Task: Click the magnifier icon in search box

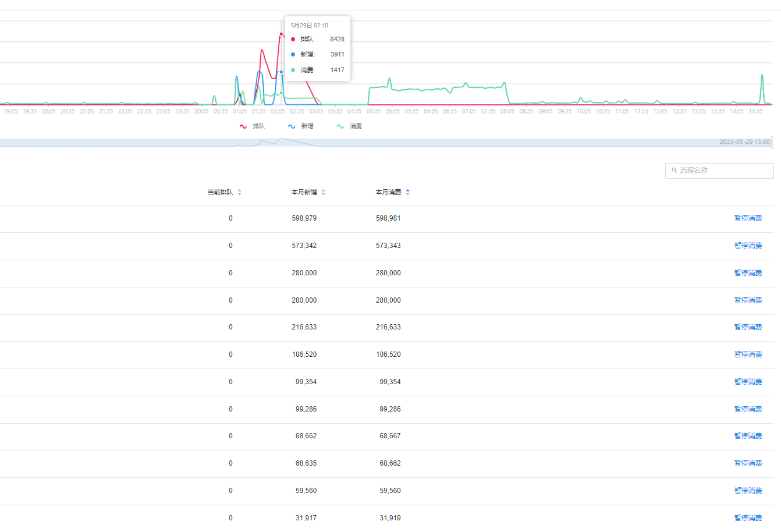Action: click(674, 171)
